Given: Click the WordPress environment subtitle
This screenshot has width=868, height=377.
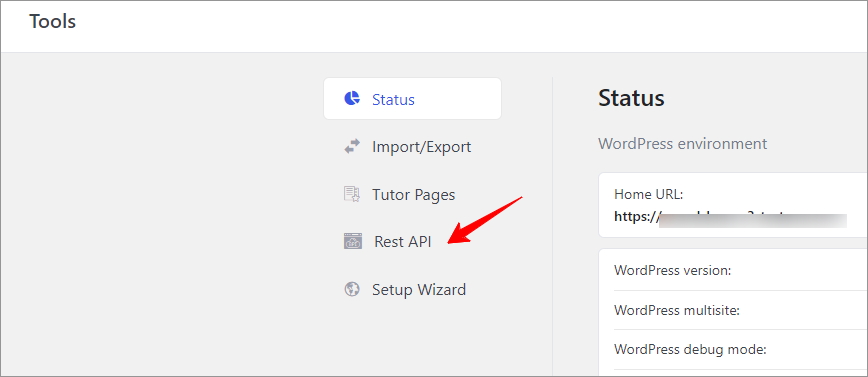Looking at the screenshot, I should (x=683, y=144).
